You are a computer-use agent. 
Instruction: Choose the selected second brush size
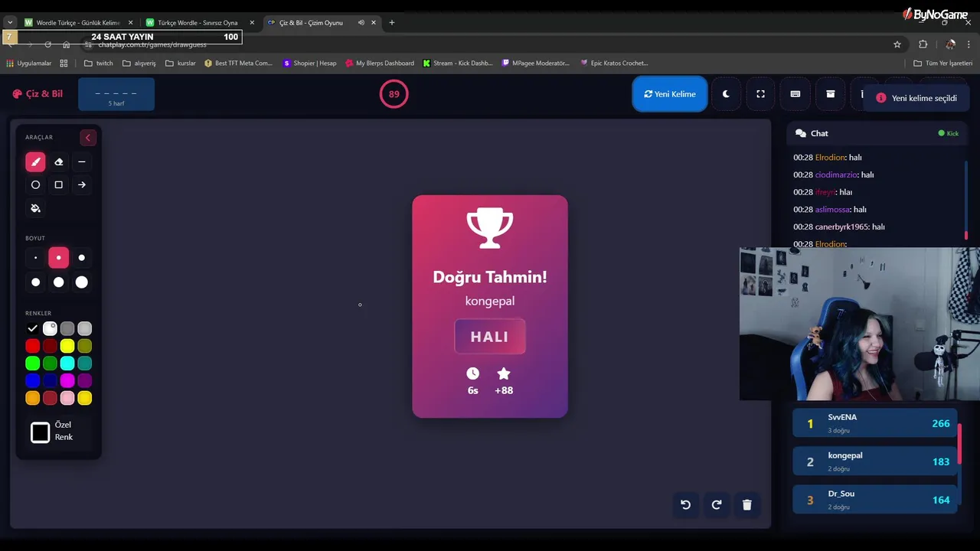click(58, 258)
